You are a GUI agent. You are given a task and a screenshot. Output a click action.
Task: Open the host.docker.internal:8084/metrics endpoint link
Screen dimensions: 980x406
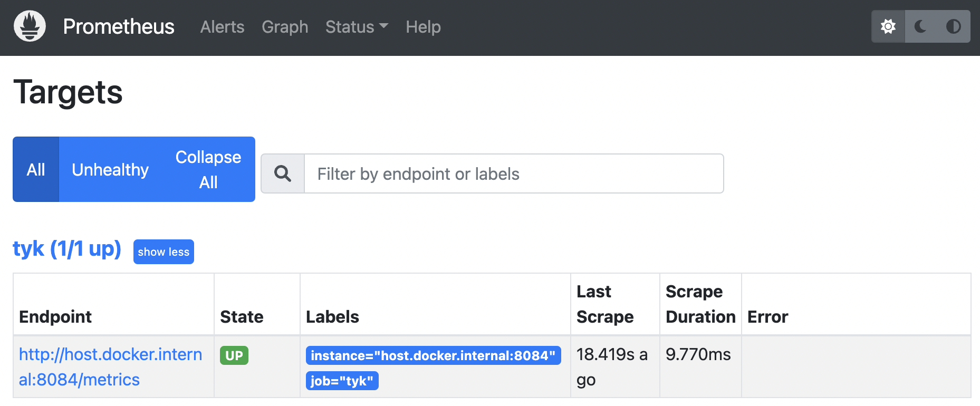(110, 366)
